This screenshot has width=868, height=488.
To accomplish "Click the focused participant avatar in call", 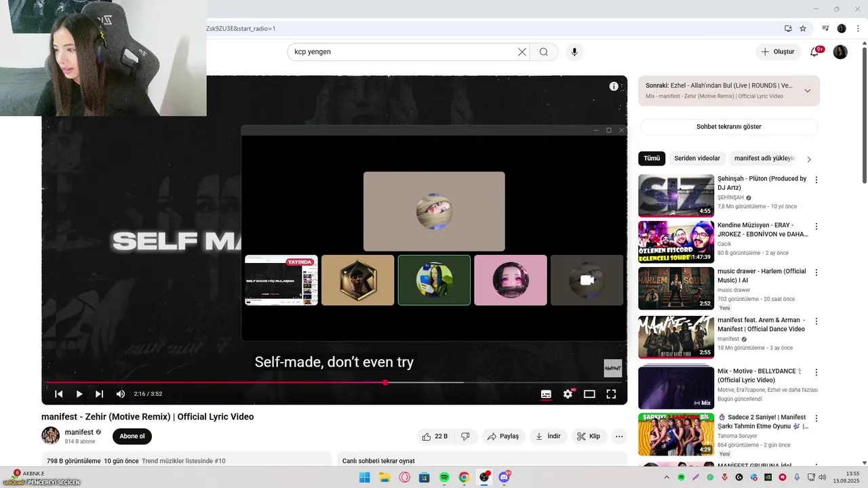I will 434,211.
